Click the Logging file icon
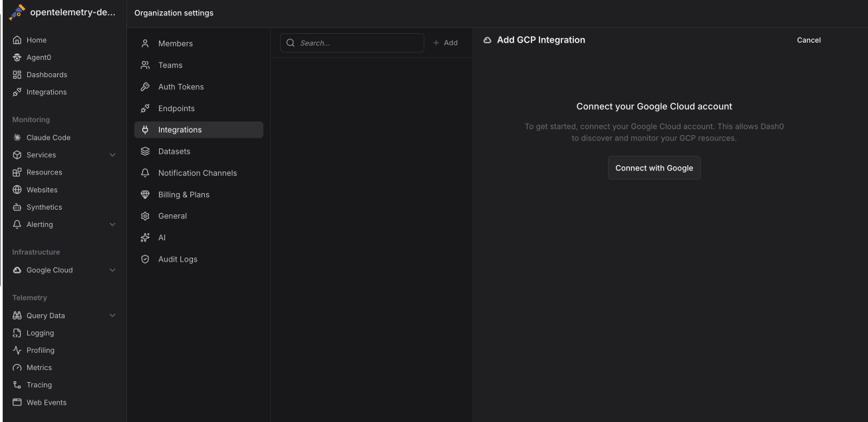This screenshot has width=868, height=422. coord(17,333)
